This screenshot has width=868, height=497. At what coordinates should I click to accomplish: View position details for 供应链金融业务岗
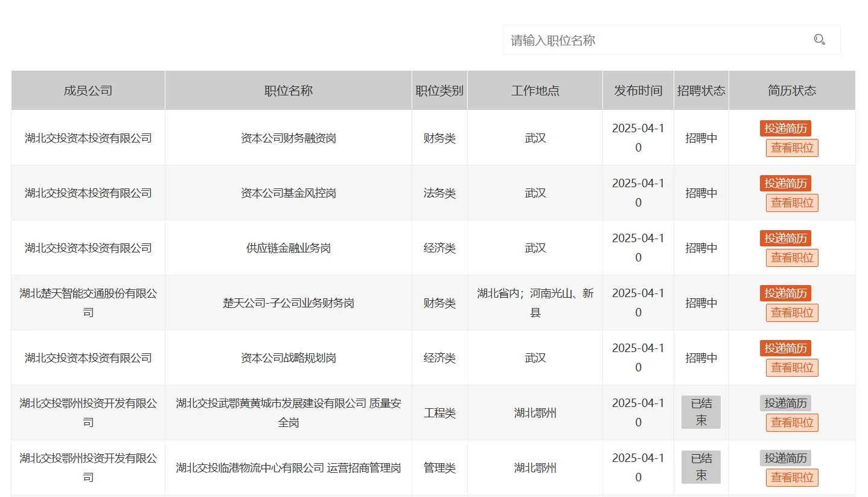pyautogui.click(x=792, y=258)
